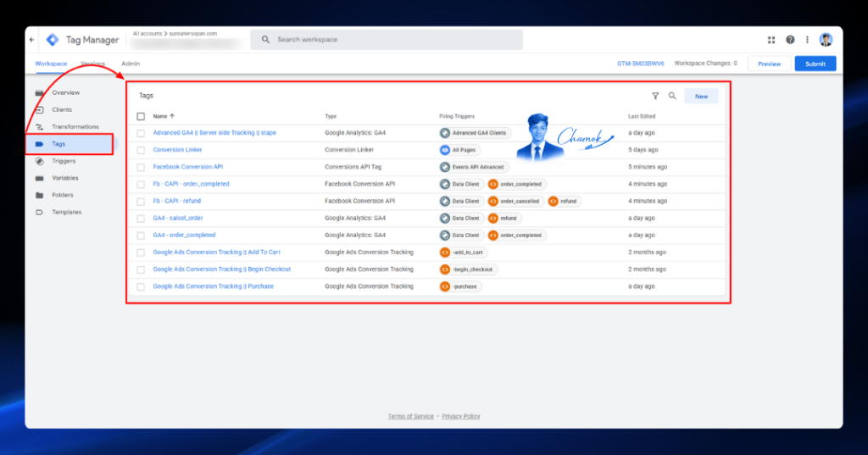Screen dimensions: 868x455
Task: Click the -purchase trigger chip
Action: 460,286
